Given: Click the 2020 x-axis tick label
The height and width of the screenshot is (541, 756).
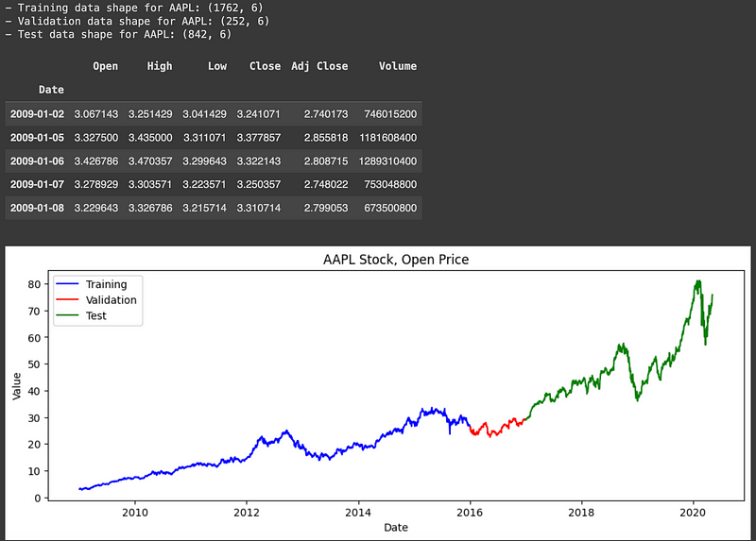Looking at the screenshot, I should [x=693, y=513].
